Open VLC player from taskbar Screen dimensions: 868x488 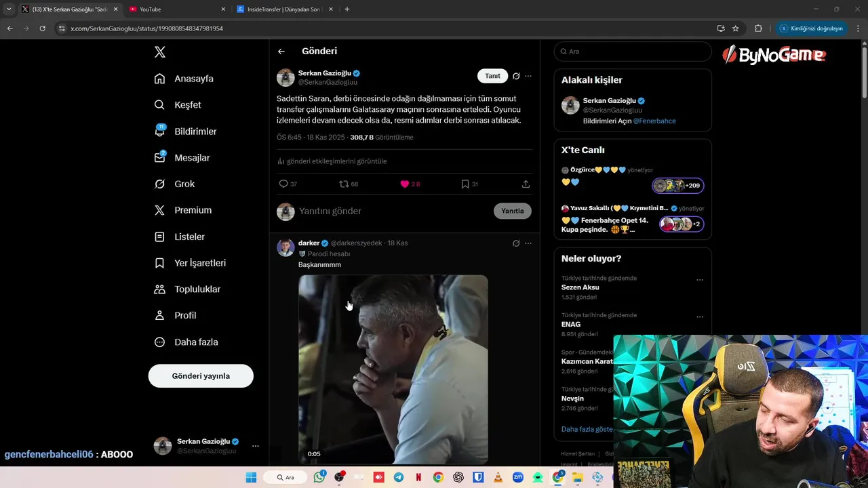coord(498,477)
